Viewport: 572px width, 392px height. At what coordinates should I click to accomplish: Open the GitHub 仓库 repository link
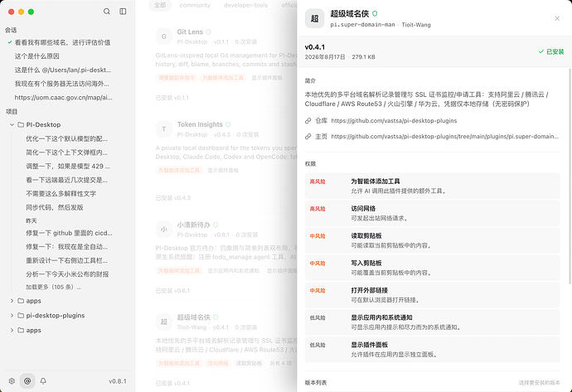click(394, 121)
